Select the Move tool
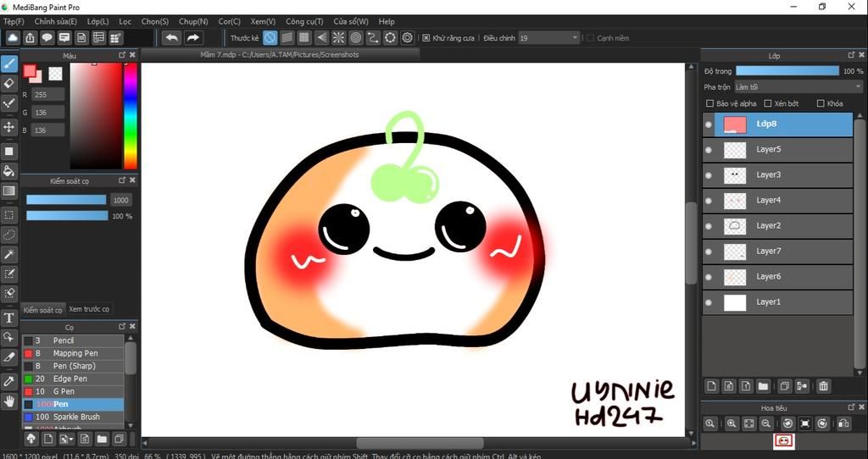The width and height of the screenshot is (868, 459). coord(8,127)
